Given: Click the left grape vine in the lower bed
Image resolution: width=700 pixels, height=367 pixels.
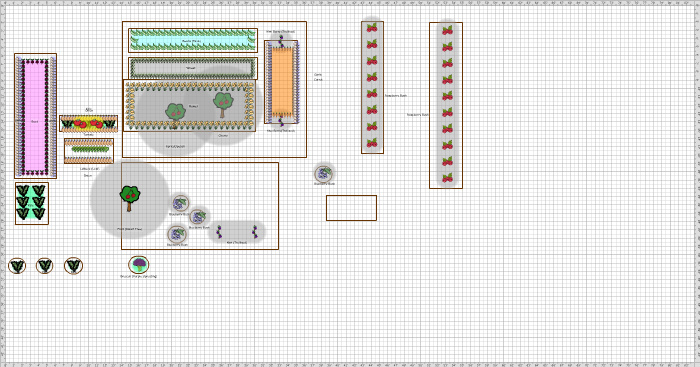Looking at the screenshot, I should (x=219, y=232).
